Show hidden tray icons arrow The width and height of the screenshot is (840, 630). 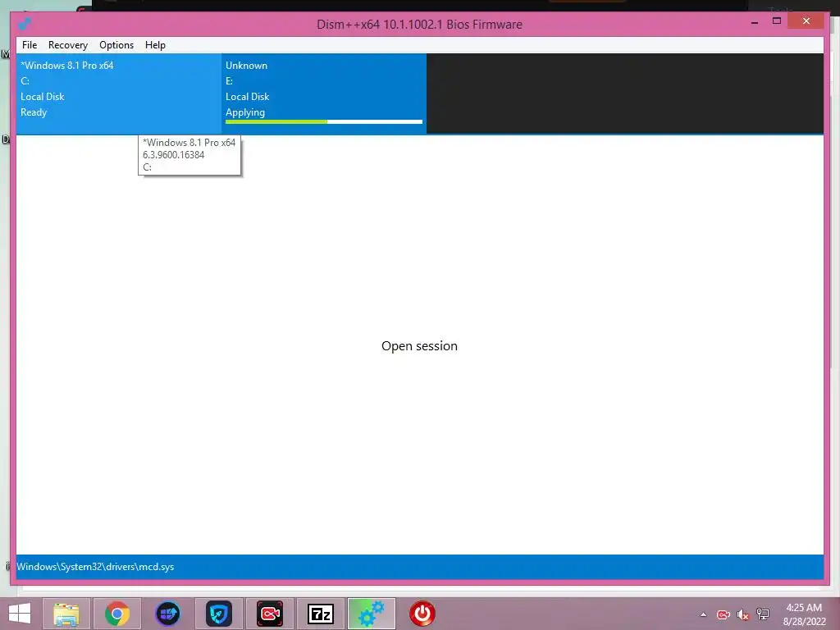pyautogui.click(x=703, y=614)
